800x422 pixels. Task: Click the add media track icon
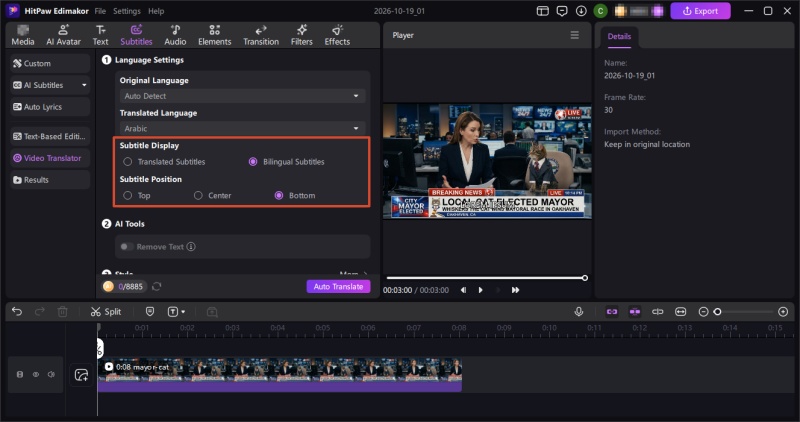[81, 375]
